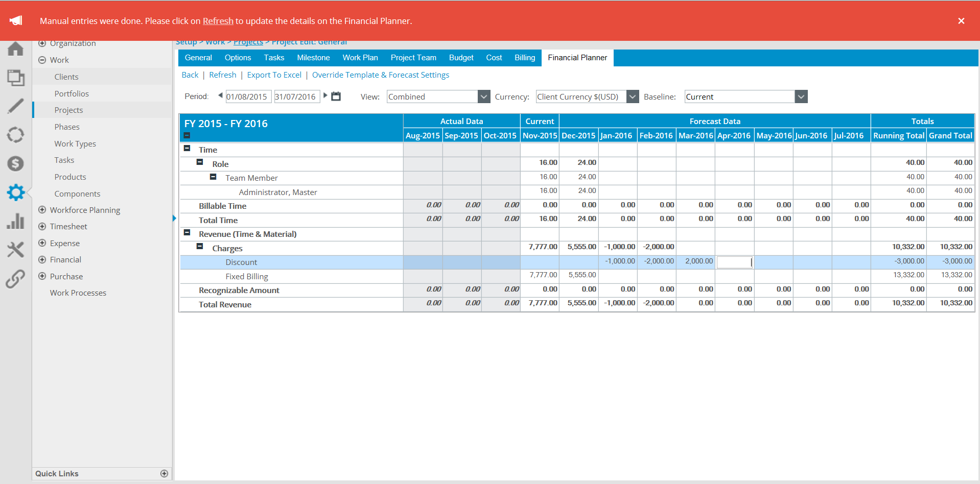980x484 pixels.
Task: Click the Export To Excel link
Action: tap(274, 75)
